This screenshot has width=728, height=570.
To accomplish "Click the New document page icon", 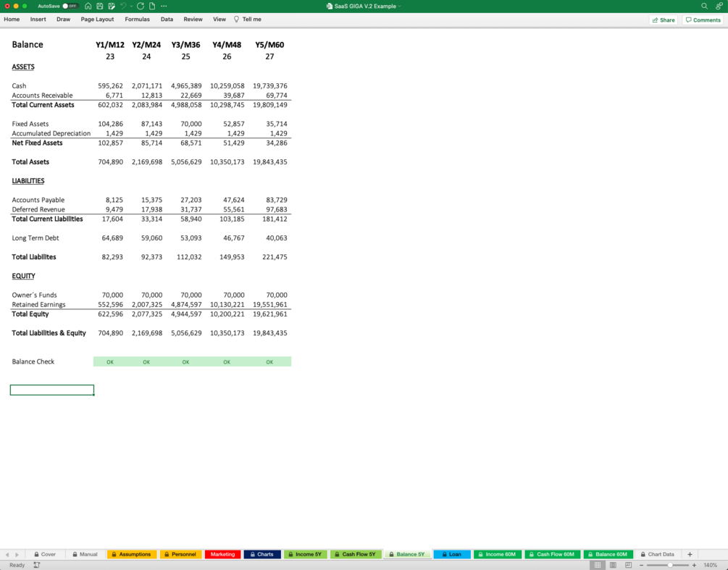I will (x=152, y=6).
